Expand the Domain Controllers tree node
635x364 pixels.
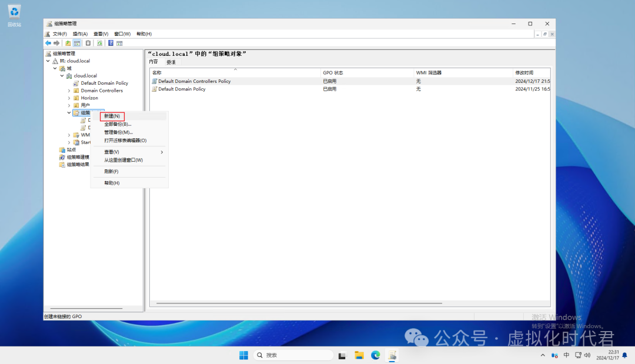point(69,91)
